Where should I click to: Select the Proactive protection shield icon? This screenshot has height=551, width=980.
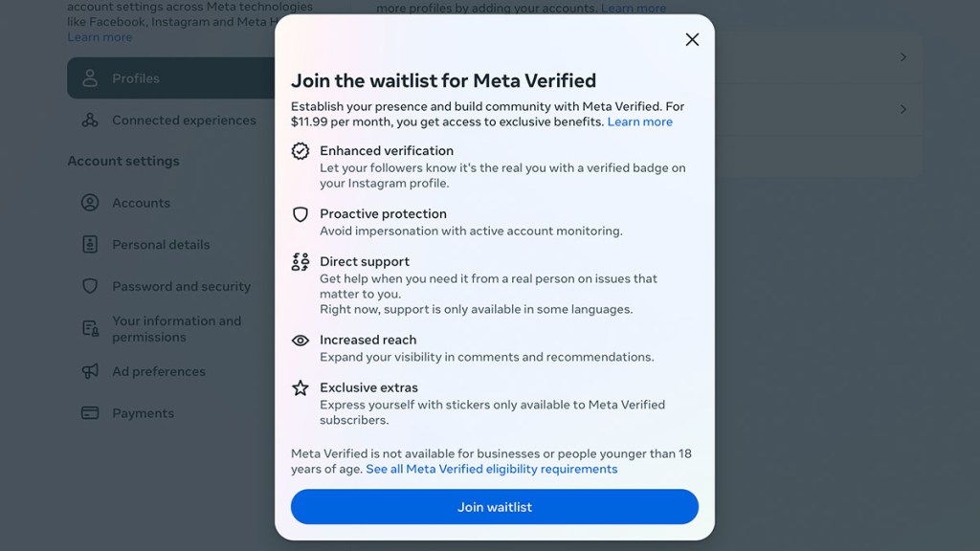tap(301, 213)
